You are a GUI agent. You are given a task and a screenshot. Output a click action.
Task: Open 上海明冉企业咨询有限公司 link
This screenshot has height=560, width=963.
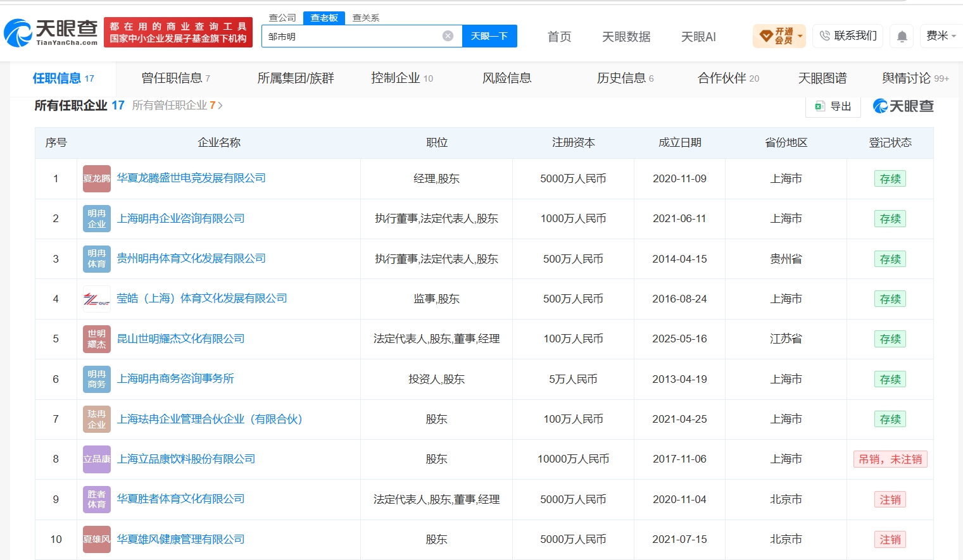point(180,218)
